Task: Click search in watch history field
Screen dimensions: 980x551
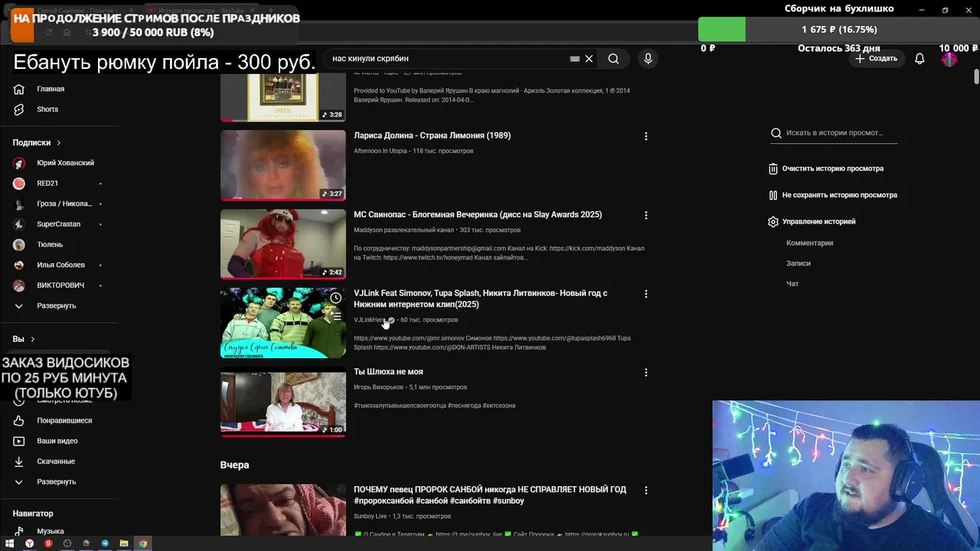Action: pyautogui.click(x=834, y=133)
